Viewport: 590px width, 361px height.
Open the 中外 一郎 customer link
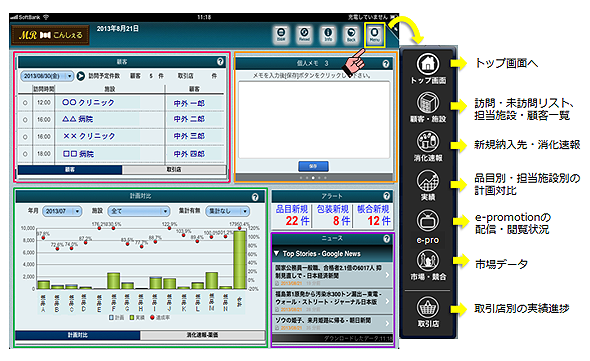click(x=189, y=103)
